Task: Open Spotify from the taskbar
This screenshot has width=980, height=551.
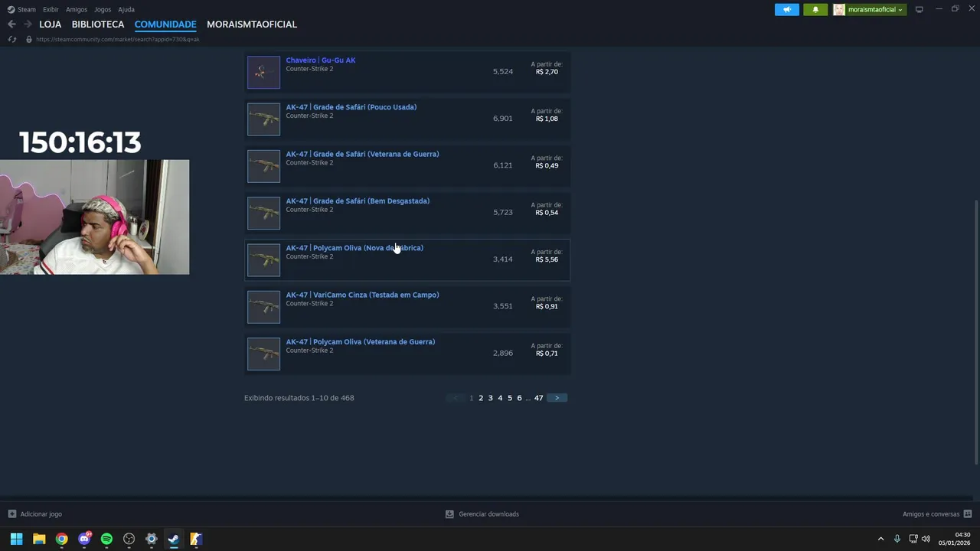Action: 106,539
